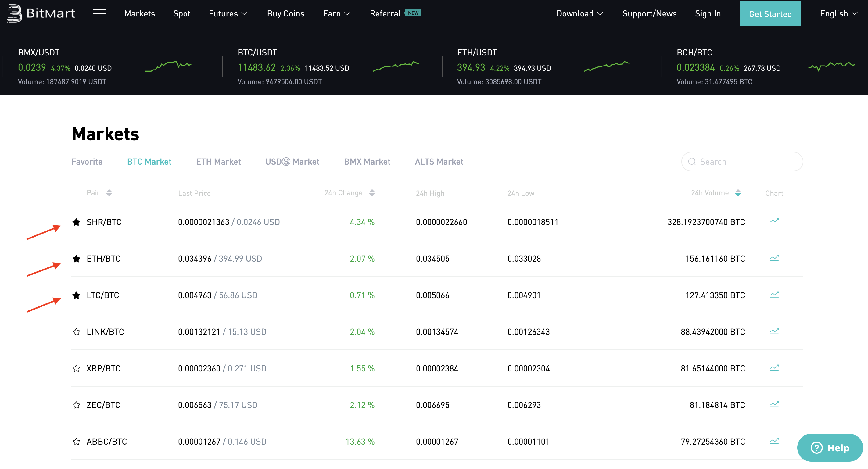The width and height of the screenshot is (868, 469).
Task: Click the Help question-mark icon
Action: pos(816,448)
